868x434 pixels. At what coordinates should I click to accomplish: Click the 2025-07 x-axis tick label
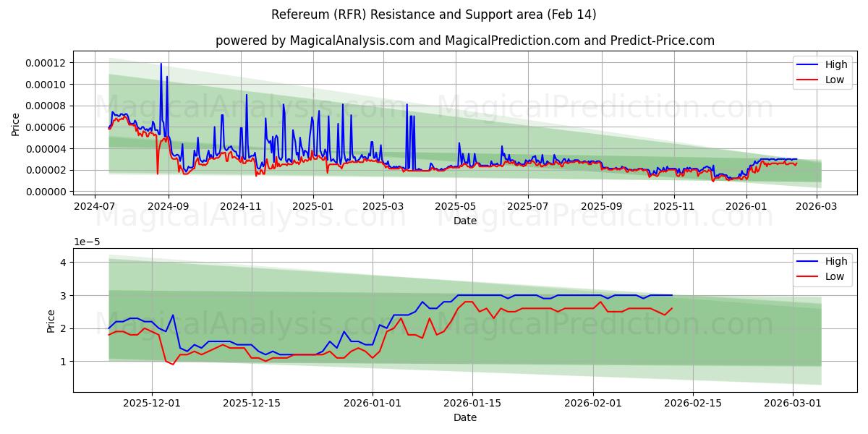pyautogui.click(x=528, y=206)
